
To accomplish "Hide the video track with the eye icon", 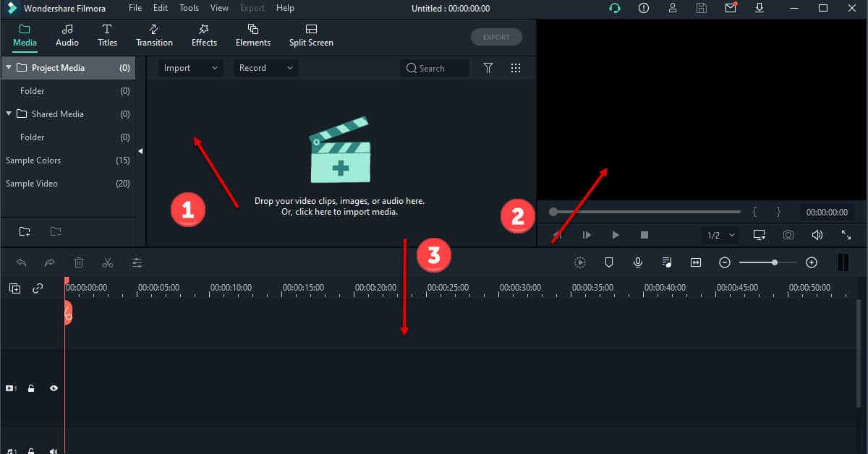I will point(54,388).
